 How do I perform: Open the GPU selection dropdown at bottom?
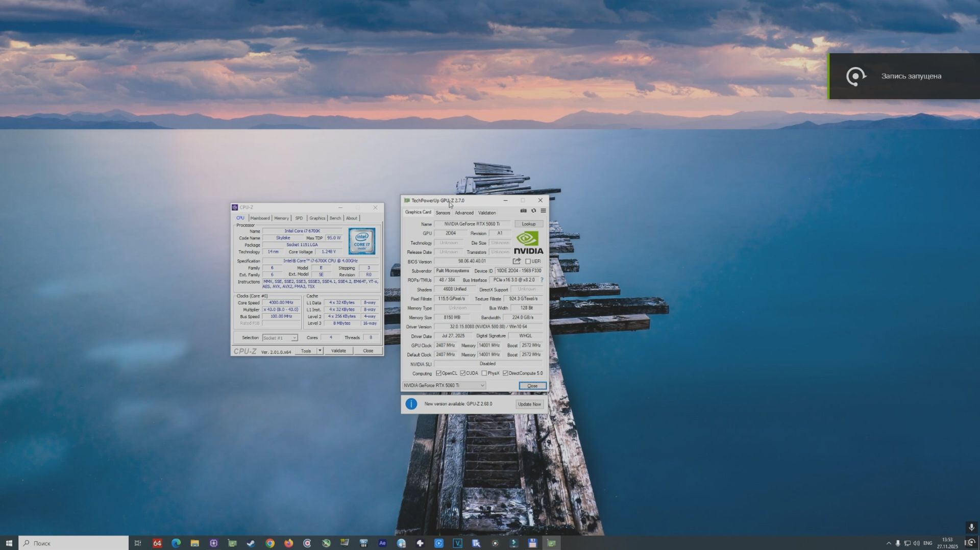[482, 385]
